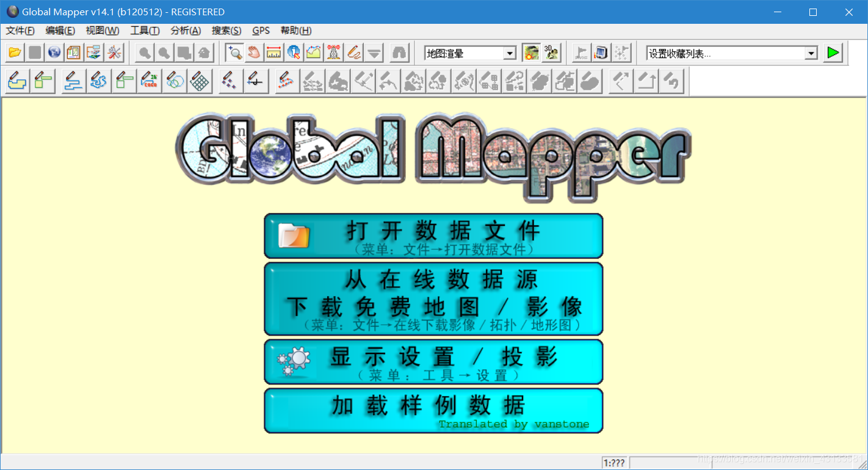Select the Digitizer pencil tool
The height and width of the screenshot is (470, 868).
point(353,52)
